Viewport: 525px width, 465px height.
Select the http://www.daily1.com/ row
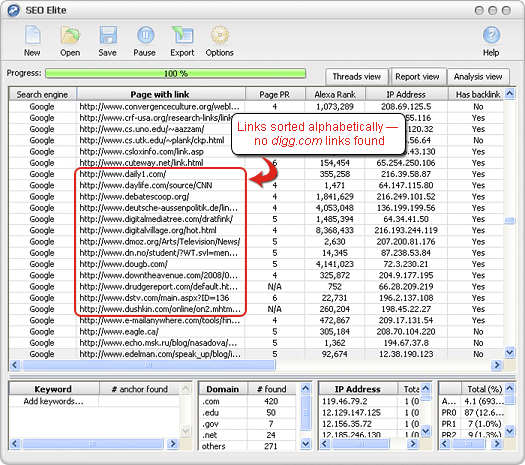click(256, 174)
